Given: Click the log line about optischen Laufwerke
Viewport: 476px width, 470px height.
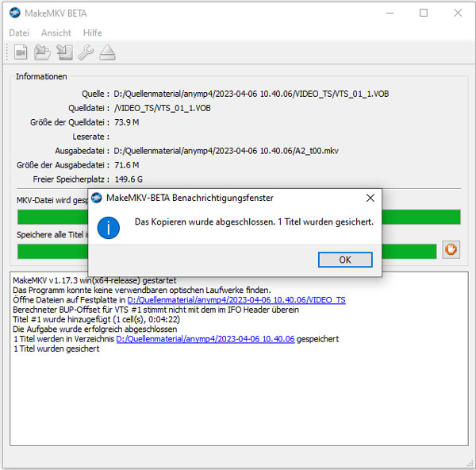Looking at the screenshot, I should [x=142, y=290].
